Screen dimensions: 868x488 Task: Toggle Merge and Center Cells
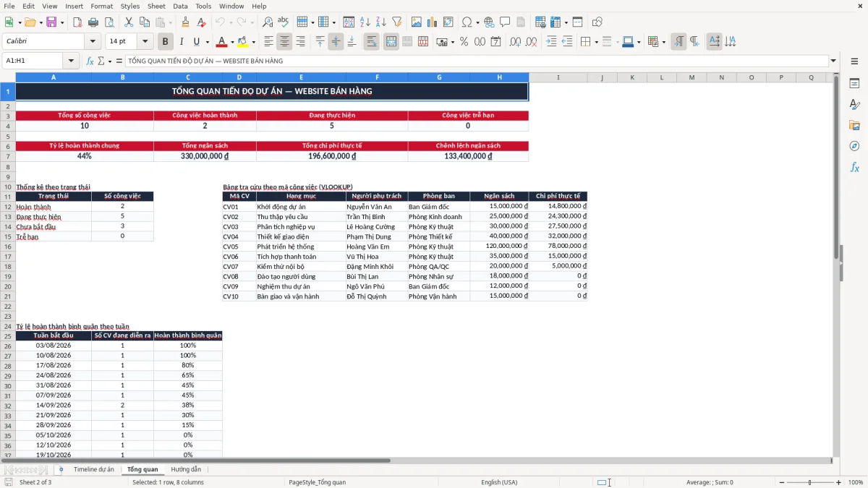[x=391, y=42]
